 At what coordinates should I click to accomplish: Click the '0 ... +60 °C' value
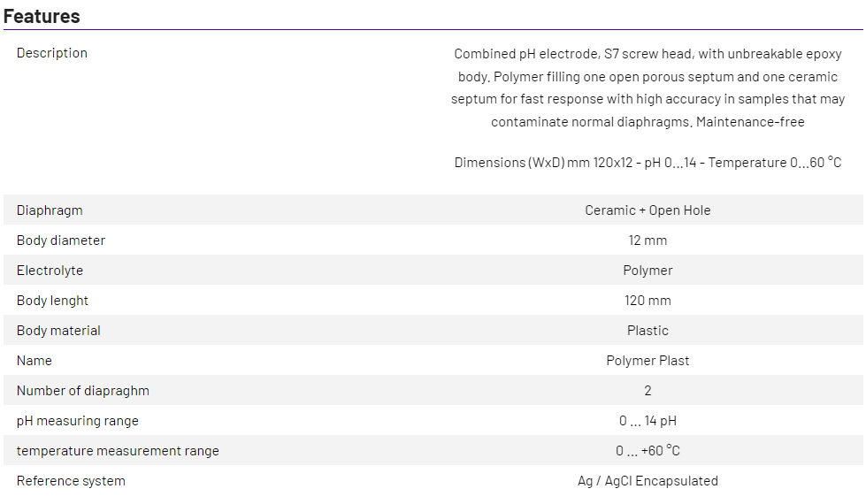[648, 451]
